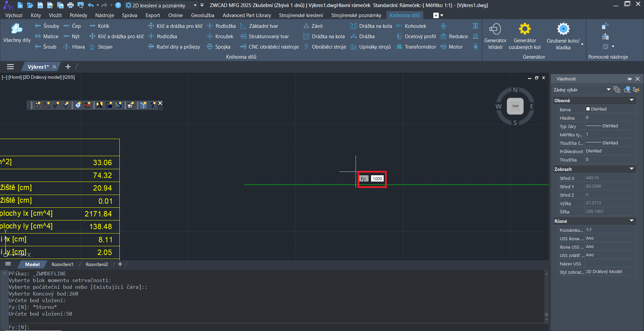The height and width of the screenshot is (331, 644).
Task: Click the Fy value input field
Action: (377, 179)
